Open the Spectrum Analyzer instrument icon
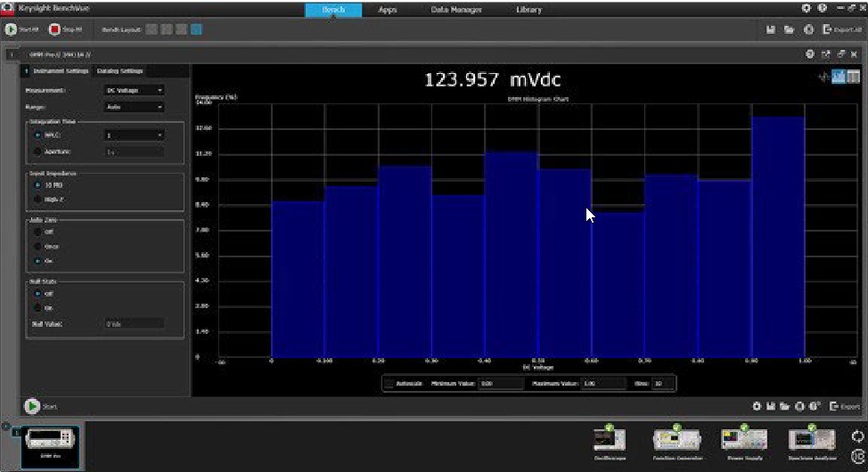 pos(812,439)
